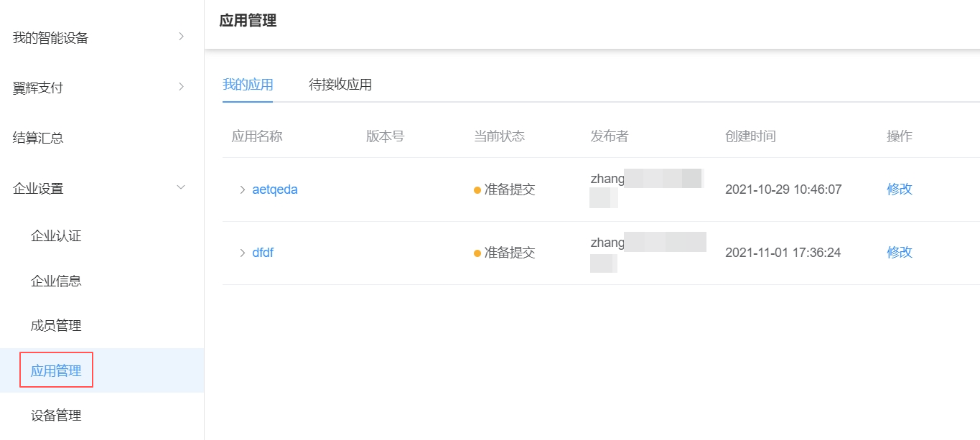Switch to the 我的应用 tab
Screen dimensions: 980x440
248,85
